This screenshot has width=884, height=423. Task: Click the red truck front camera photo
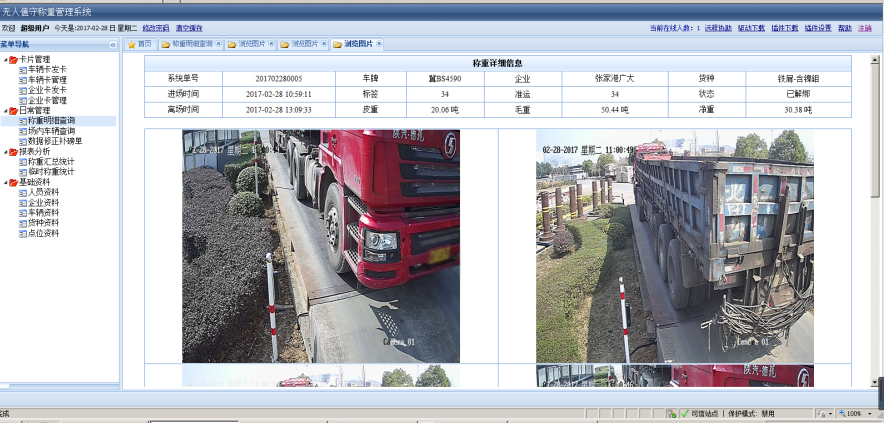pos(321,246)
